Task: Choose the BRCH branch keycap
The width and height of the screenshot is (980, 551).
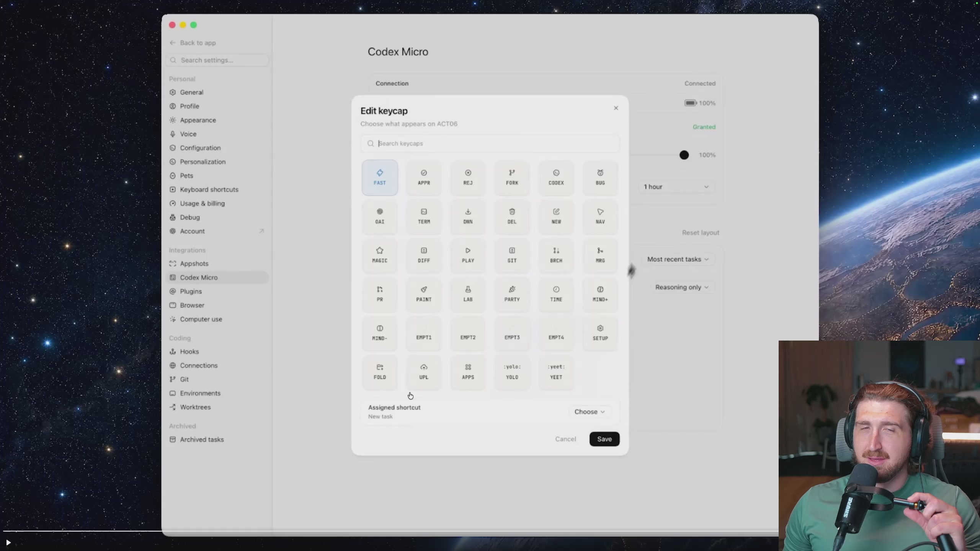Action: click(x=556, y=255)
